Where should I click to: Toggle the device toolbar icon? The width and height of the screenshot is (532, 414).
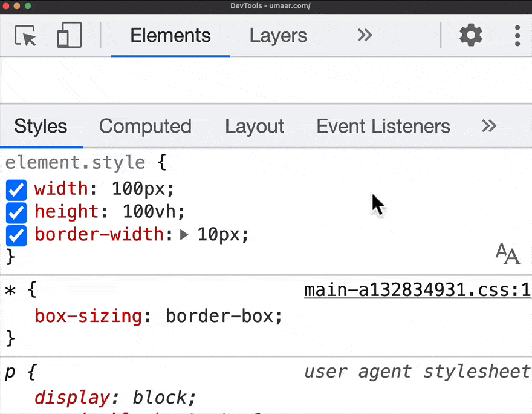click(x=69, y=35)
